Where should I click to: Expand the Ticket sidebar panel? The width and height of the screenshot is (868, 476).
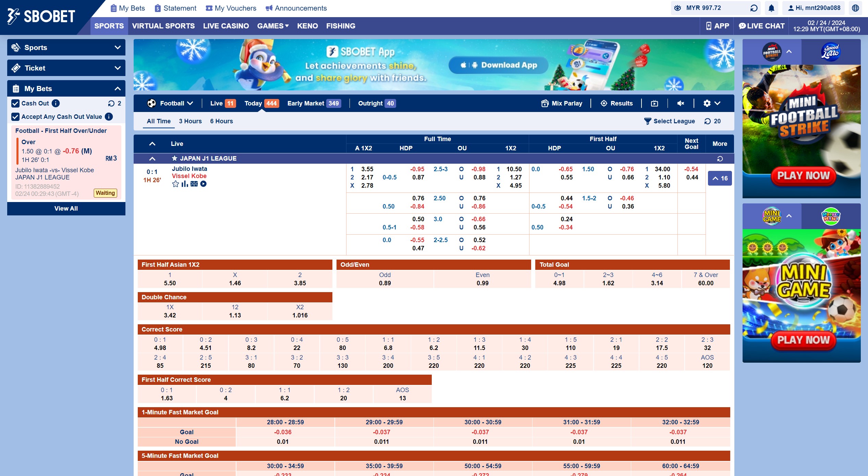pos(66,68)
